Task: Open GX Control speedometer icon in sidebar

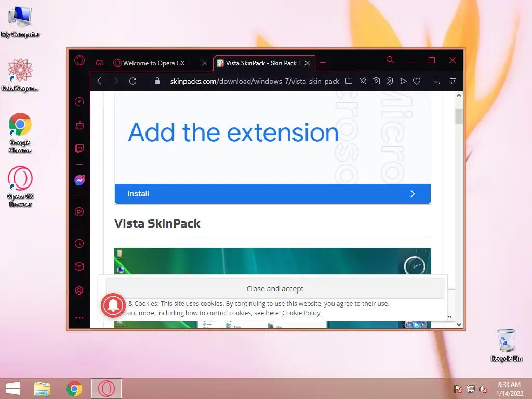Action: [x=79, y=101]
